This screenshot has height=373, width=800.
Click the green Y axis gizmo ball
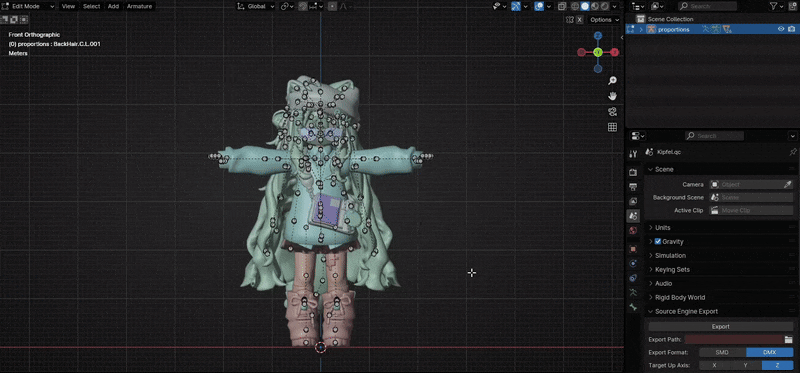tap(598, 52)
